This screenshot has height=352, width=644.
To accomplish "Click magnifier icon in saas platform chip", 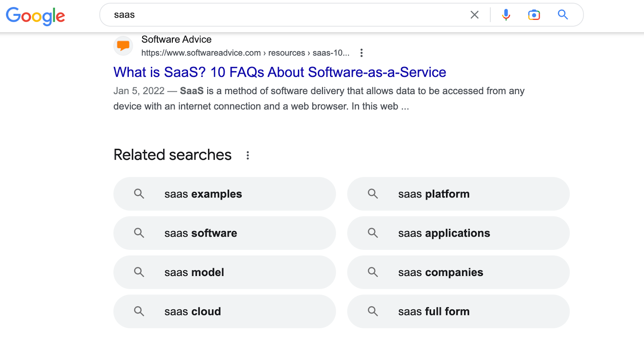I will point(373,194).
